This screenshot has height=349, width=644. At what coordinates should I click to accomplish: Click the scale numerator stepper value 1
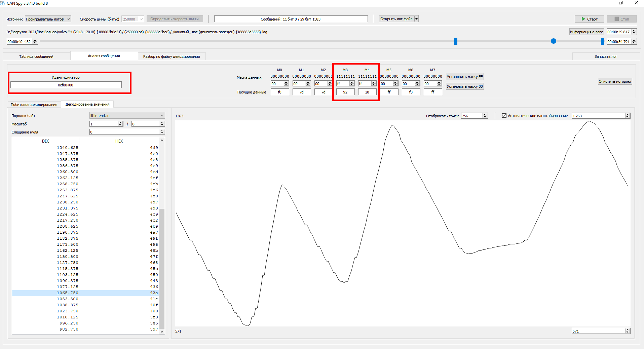[106, 124]
